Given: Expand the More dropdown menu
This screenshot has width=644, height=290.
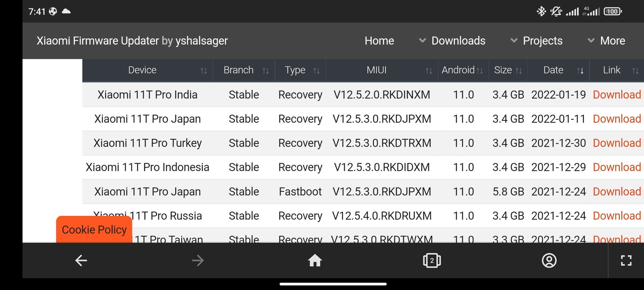Looking at the screenshot, I should tap(606, 41).
